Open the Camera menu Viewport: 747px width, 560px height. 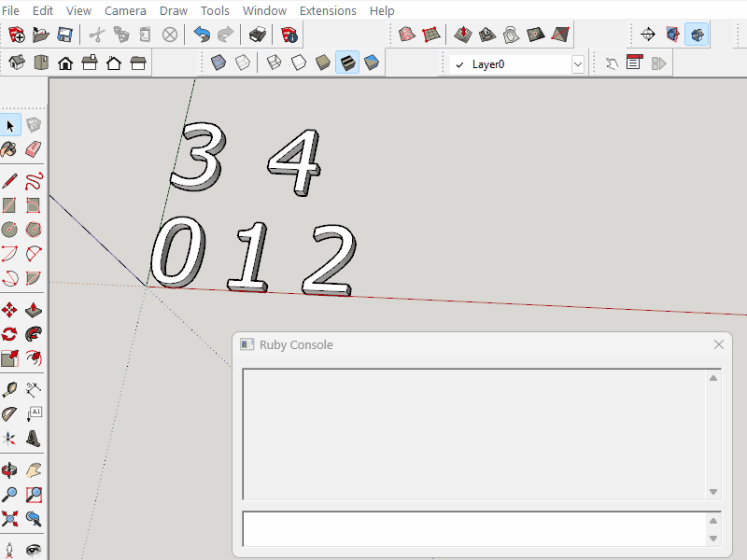[125, 10]
